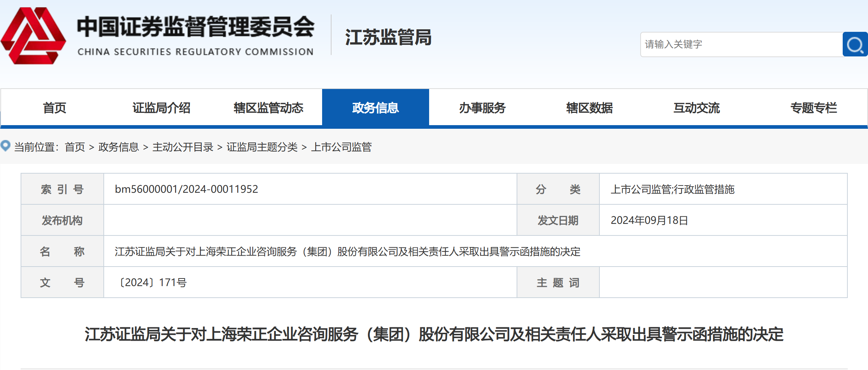Open the 证监局介绍 navigation tab
Viewport: 868px width, 370px height.
click(x=161, y=108)
